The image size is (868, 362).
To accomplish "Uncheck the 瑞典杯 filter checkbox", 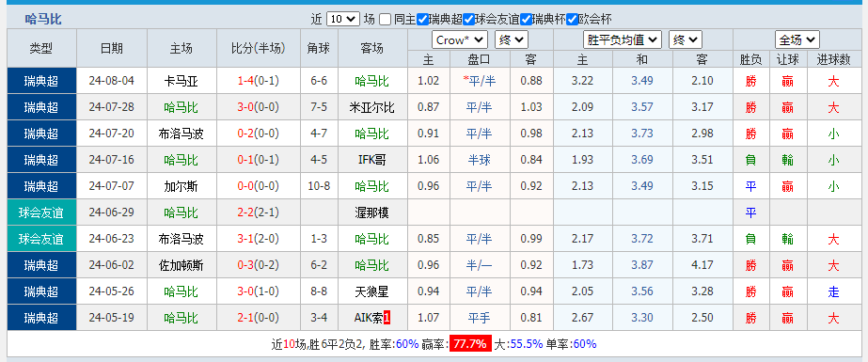I will (x=527, y=19).
